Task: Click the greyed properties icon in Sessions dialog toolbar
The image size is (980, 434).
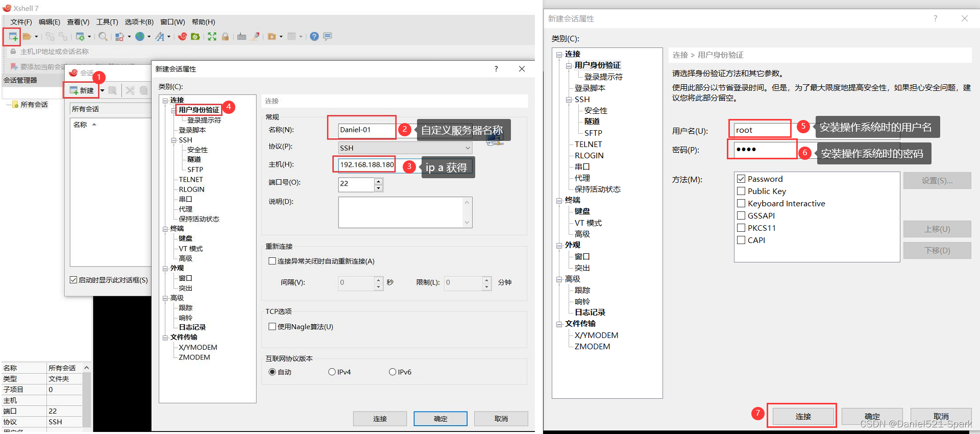Action: [x=113, y=90]
